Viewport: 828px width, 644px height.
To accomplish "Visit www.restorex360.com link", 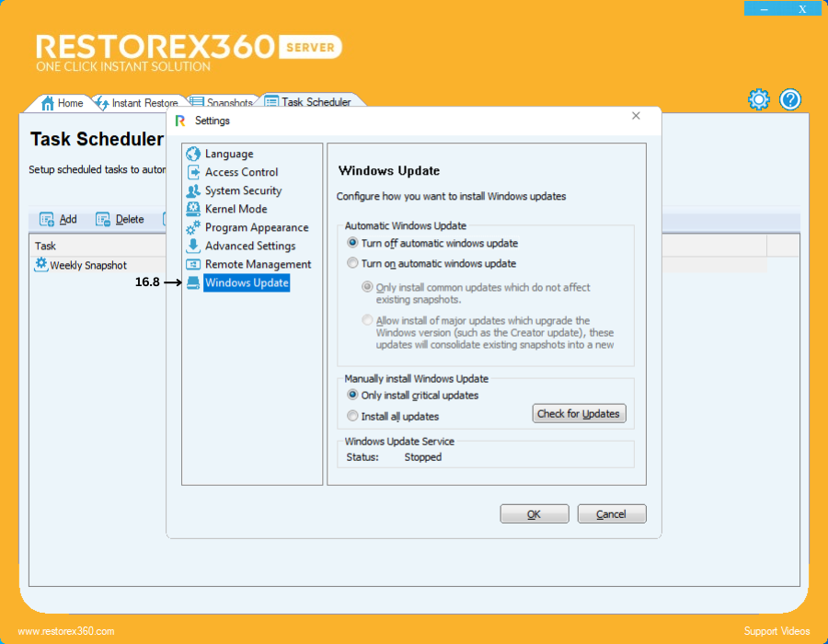I will [66, 631].
